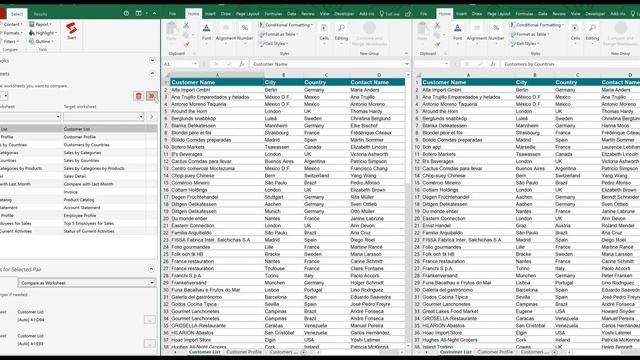This screenshot has height=360, width=640.
Task: Open Format as Table dropdown in left workbook
Action: tap(278, 34)
